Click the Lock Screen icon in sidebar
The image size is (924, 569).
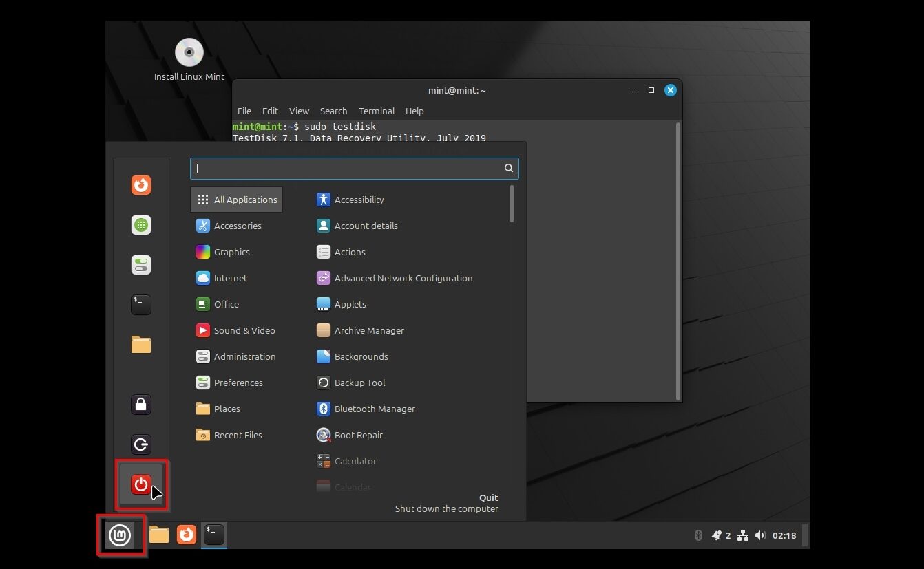point(141,405)
